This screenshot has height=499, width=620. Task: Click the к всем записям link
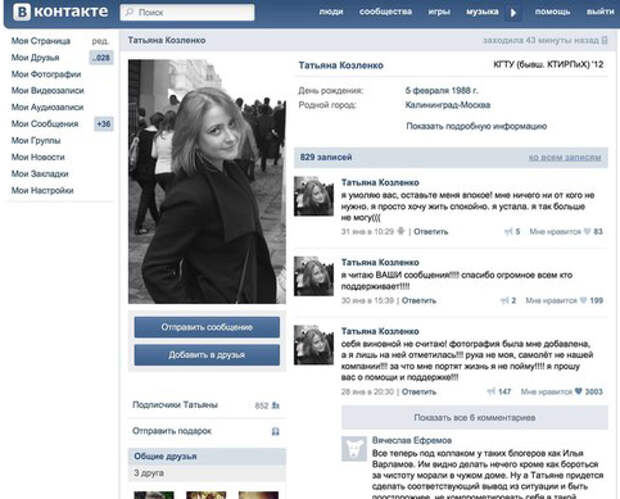coord(565,157)
